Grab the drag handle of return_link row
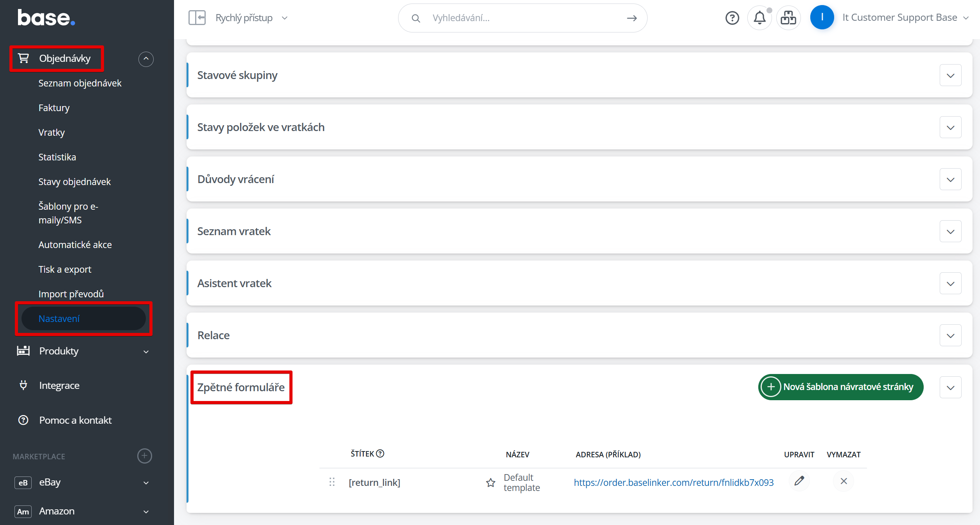This screenshot has height=525, width=980. [x=332, y=482]
